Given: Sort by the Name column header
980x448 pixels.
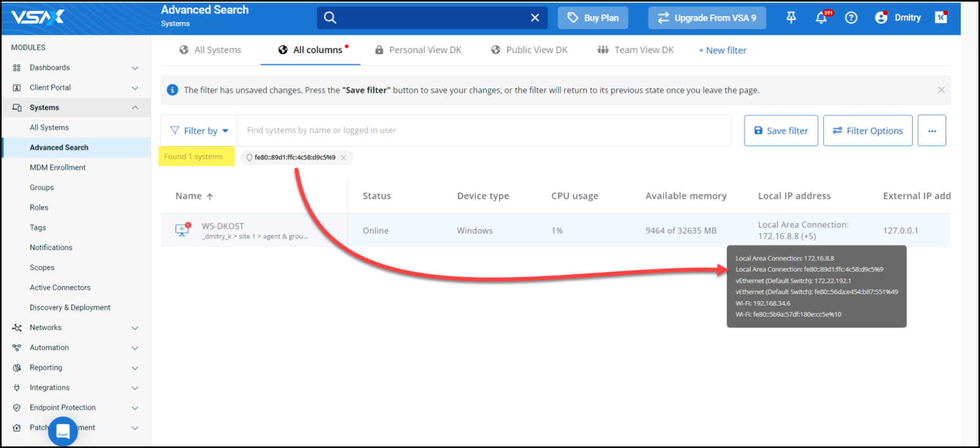Looking at the screenshot, I should [x=194, y=196].
